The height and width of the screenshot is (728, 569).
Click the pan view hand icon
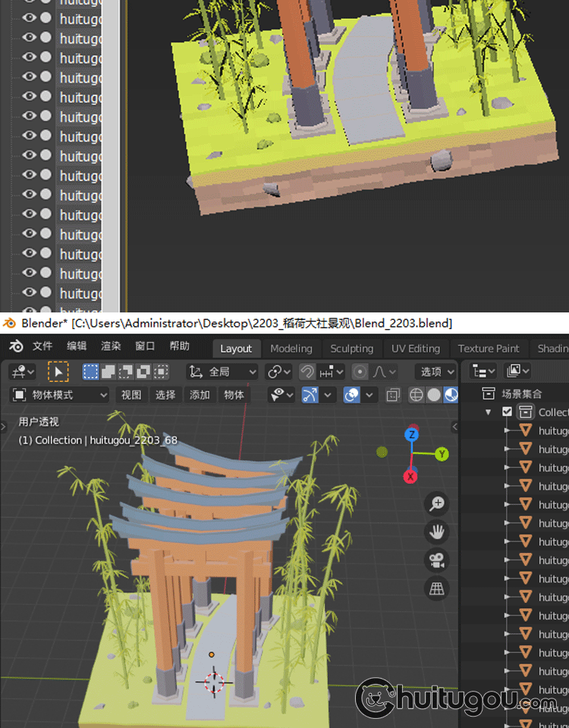click(x=437, y=532)
